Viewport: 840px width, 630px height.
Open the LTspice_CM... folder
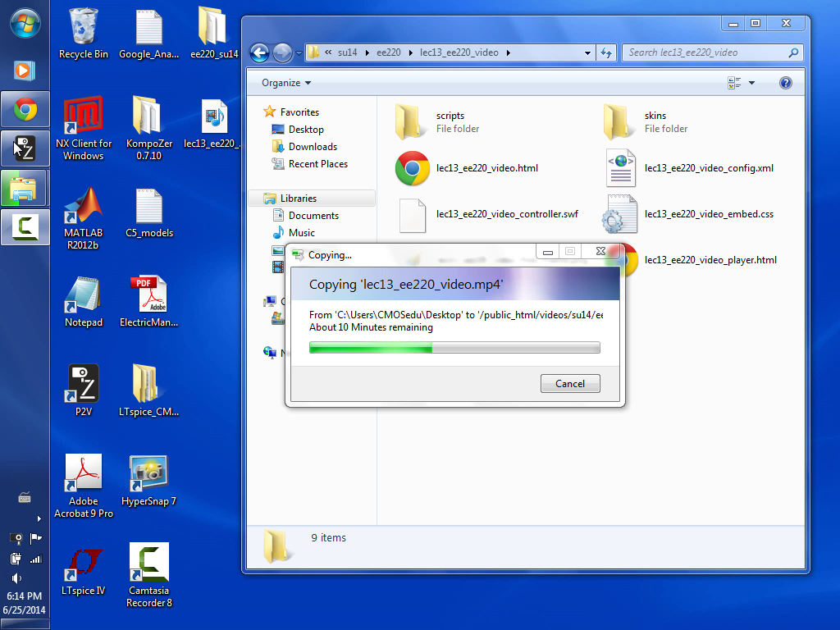coord(149,391)
